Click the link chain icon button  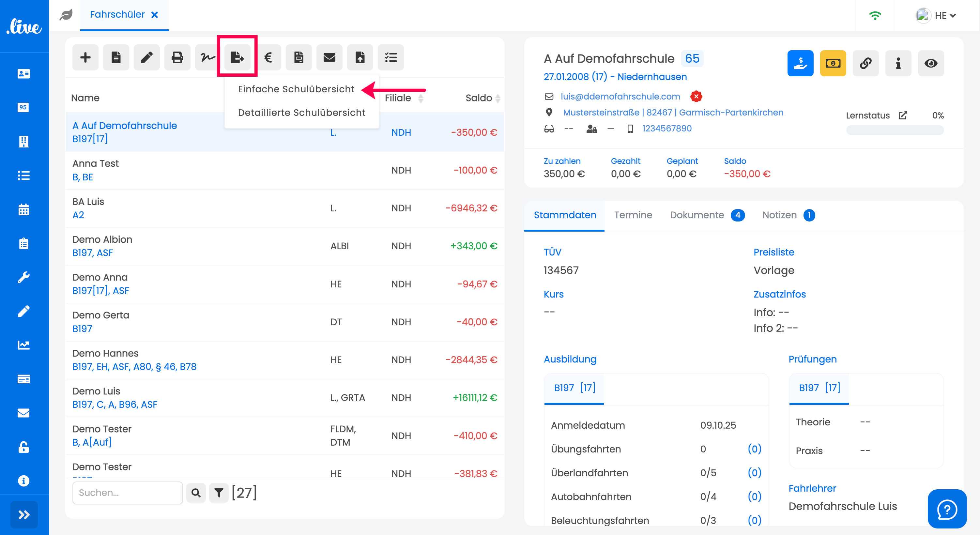(x=865, y=63)
